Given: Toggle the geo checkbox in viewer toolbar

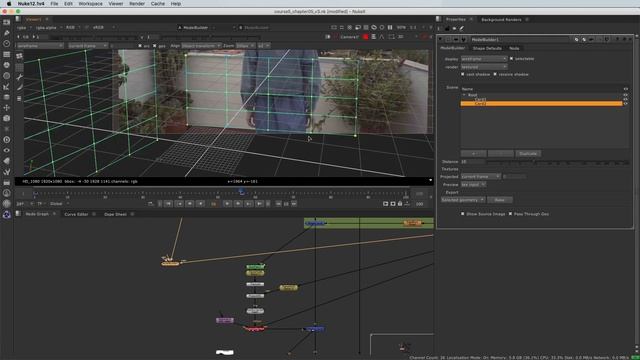Looking at the screenshot, I should click(x=155, y=46).
